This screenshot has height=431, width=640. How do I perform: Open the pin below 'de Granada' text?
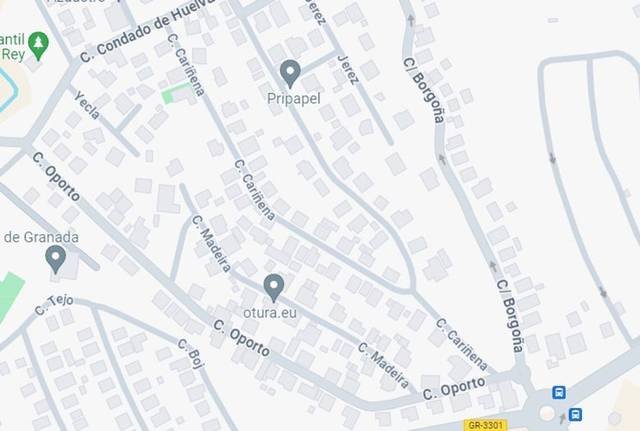coord(56,259)
